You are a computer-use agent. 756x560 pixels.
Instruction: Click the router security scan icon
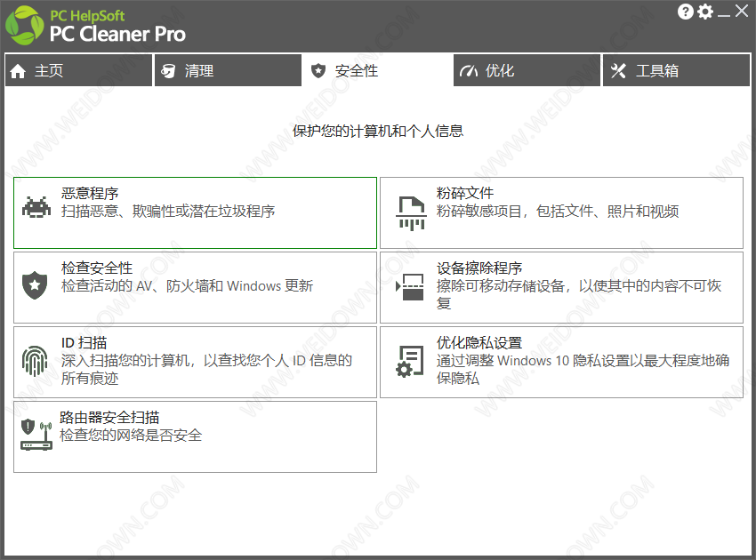coord(36,435)
